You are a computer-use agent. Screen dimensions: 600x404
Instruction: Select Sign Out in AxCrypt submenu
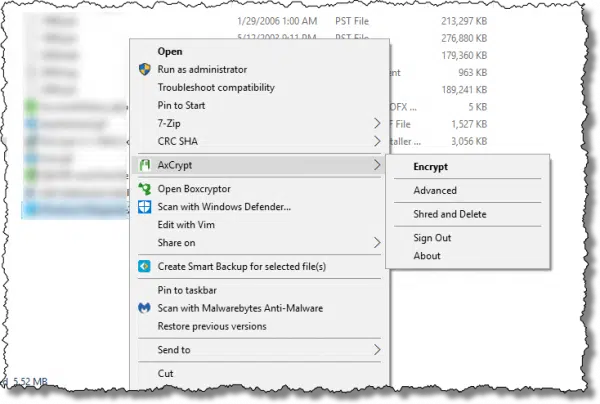pyautogui.click(x=468, y=238)
